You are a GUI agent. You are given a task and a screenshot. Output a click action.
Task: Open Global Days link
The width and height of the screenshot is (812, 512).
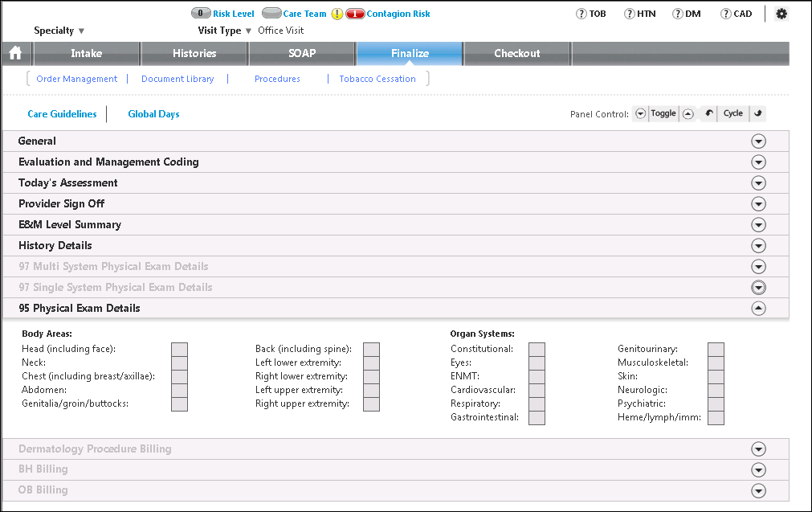153,114
